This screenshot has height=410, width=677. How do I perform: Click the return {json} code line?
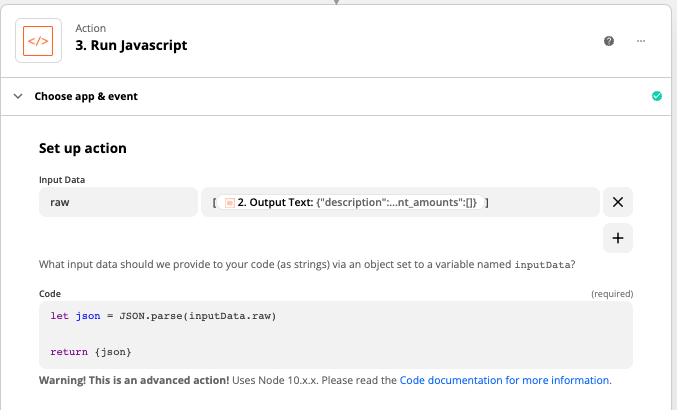pyautogui.click(x=91, y=352)
